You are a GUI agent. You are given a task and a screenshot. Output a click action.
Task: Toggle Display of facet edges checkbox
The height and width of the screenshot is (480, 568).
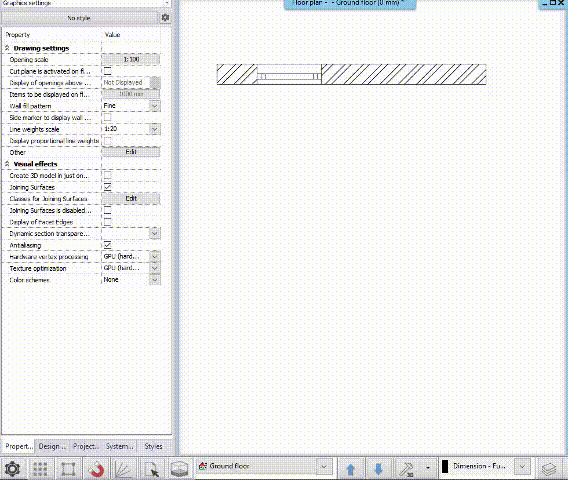coord(108,222)
